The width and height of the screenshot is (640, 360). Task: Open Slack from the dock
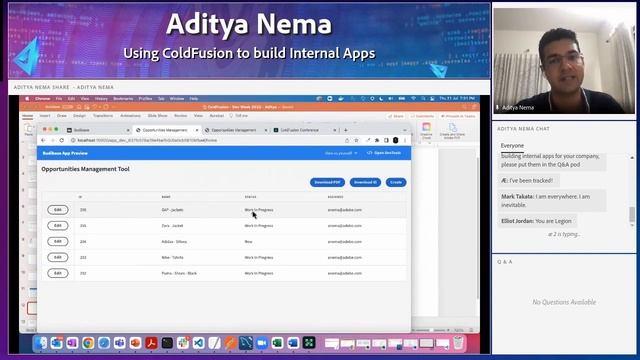click(182, 343)
